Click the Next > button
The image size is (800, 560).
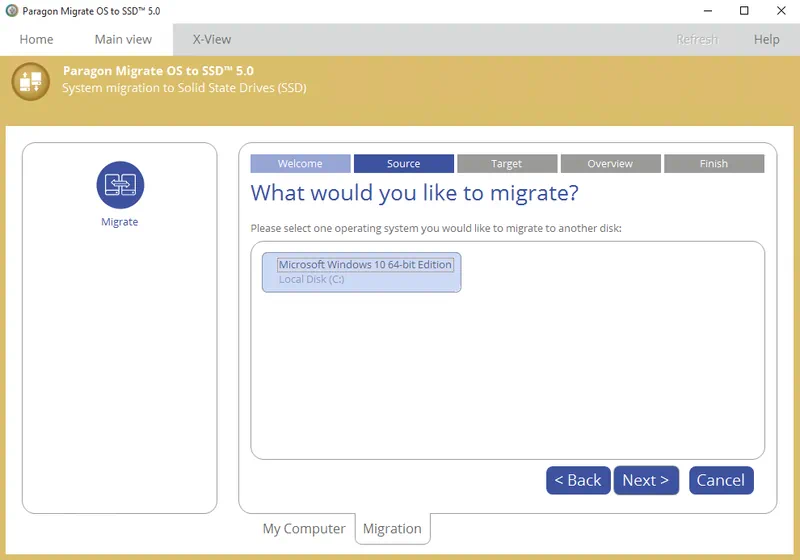[646, 480]
